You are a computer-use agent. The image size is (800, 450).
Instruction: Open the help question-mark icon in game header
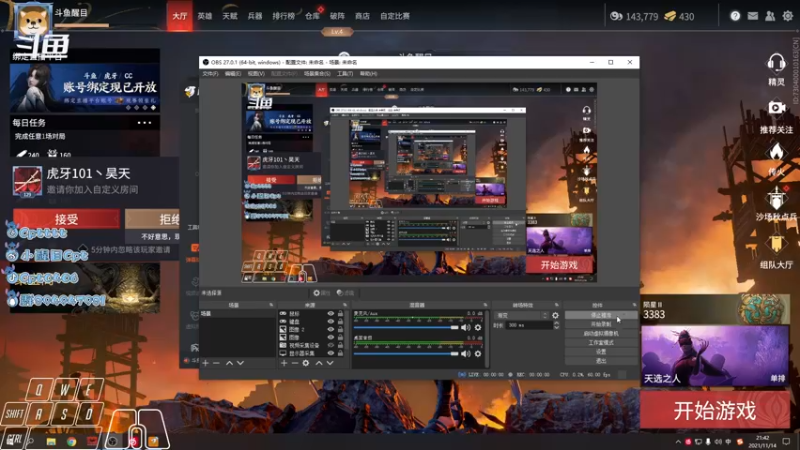[735, 16]
